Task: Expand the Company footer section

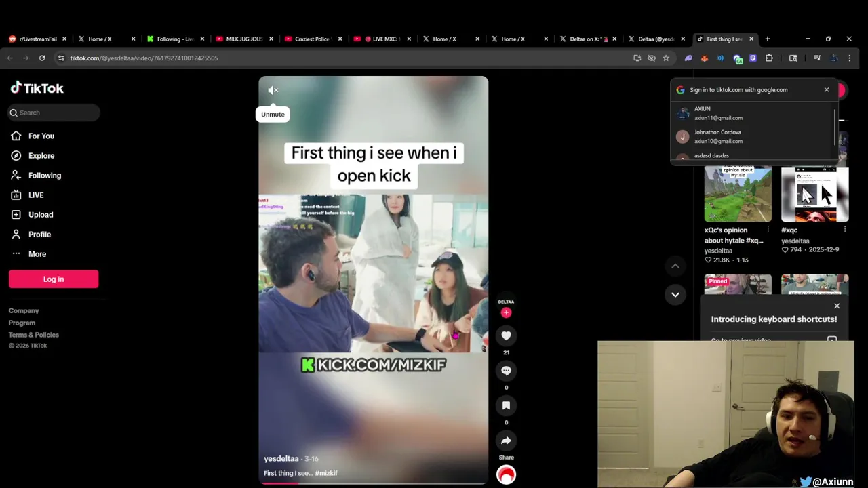Action: point(24,310)
